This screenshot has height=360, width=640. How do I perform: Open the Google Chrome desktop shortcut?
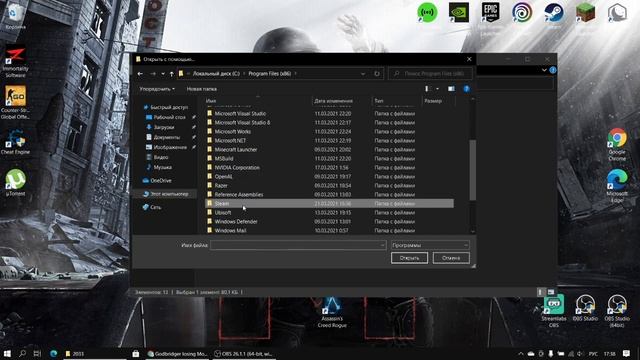click(x=617, y=144)
